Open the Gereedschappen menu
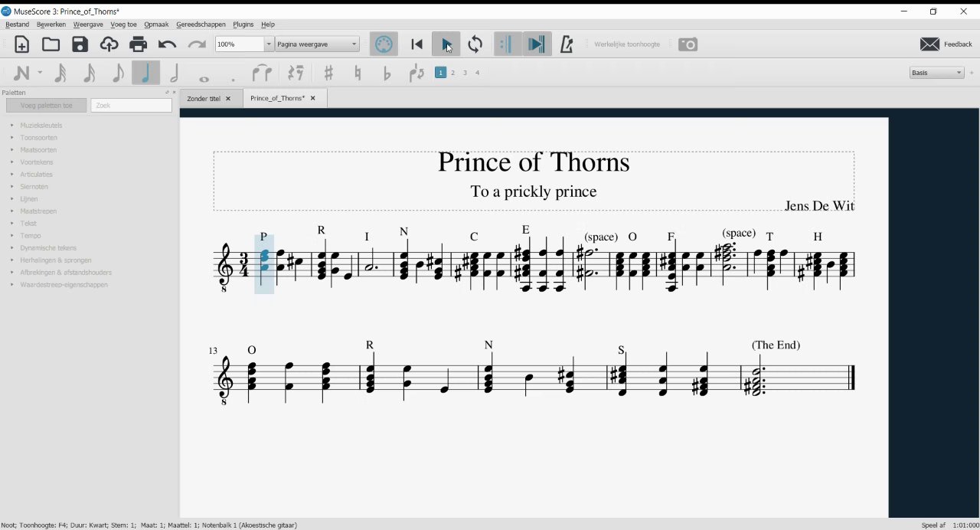The width and height of the screenshot is (980, 530). click(x=201, y=25)
